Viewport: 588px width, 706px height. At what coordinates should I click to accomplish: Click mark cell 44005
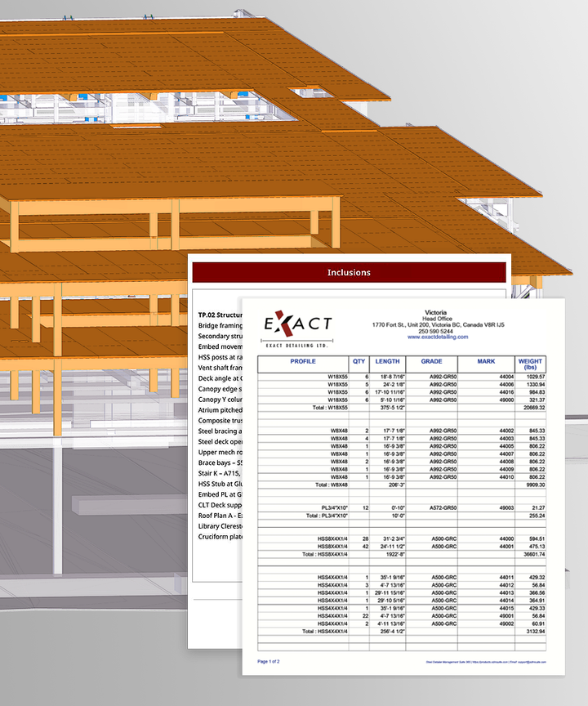click(506, 446)
